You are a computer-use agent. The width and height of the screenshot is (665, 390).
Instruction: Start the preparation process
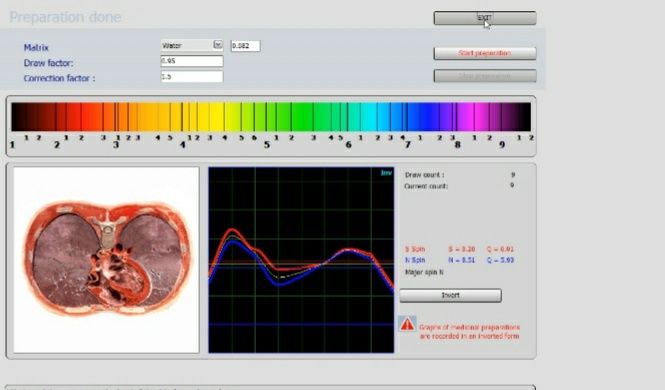[485, 53]
